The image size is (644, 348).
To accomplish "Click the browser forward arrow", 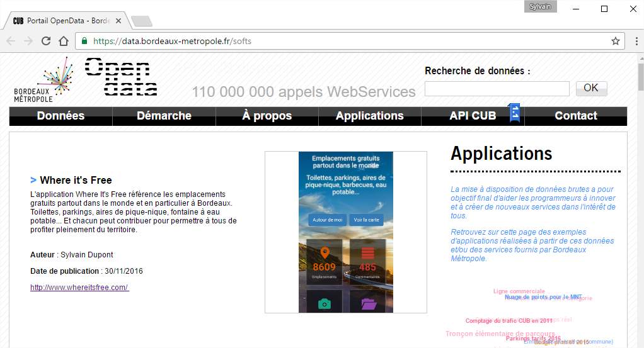I will point(28,41).
